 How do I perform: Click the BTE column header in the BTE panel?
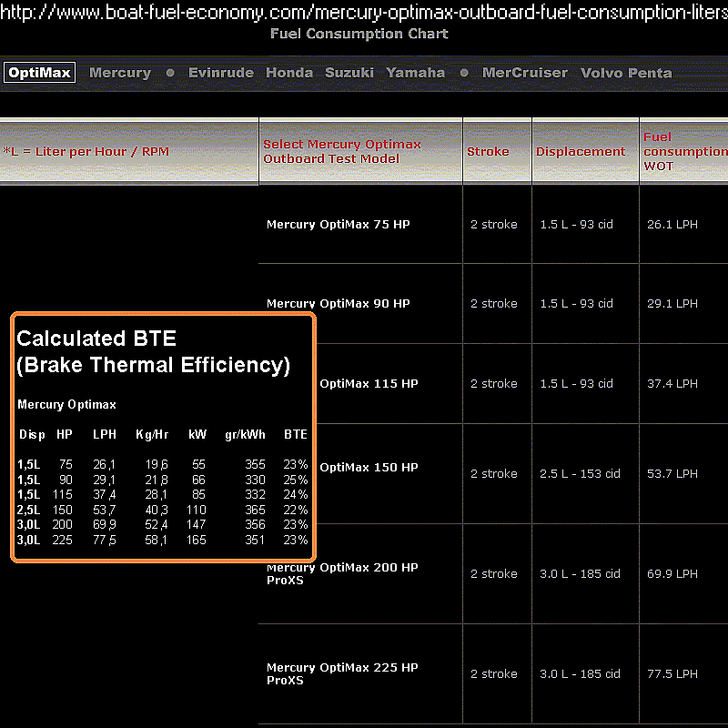click(296, 435)
